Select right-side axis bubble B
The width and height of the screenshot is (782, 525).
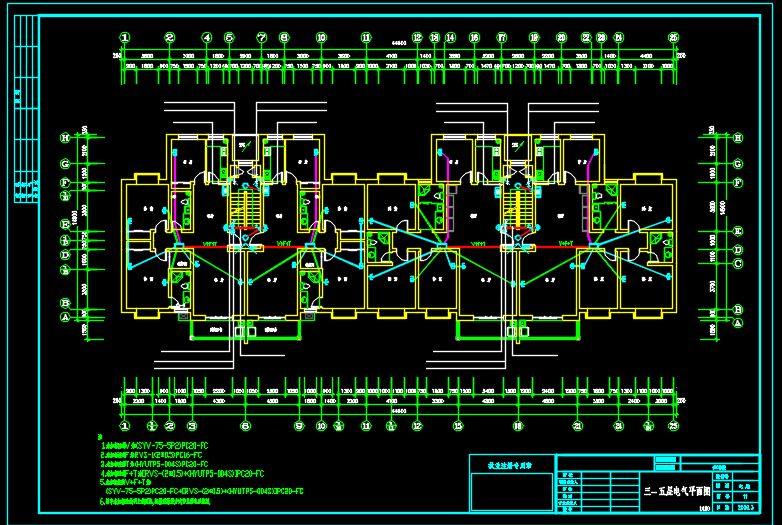pos(738,310)
